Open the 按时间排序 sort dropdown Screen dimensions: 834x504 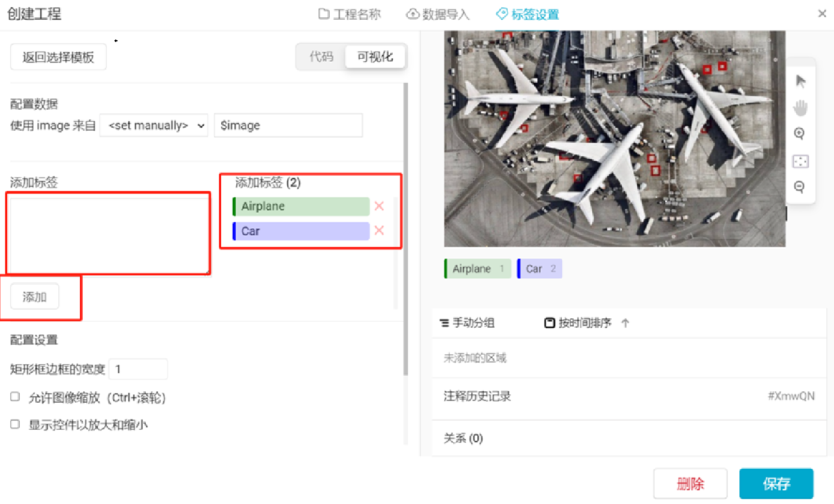pos(578,323)
